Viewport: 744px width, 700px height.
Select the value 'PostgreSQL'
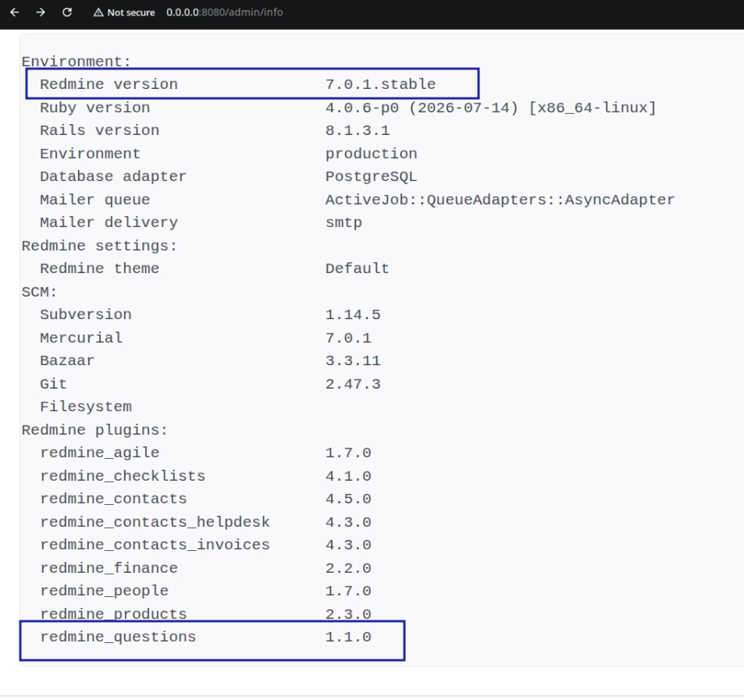[371, 176]
